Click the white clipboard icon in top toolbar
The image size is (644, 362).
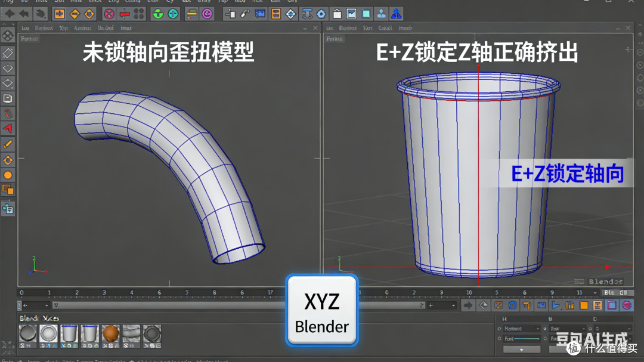point(337,14)
